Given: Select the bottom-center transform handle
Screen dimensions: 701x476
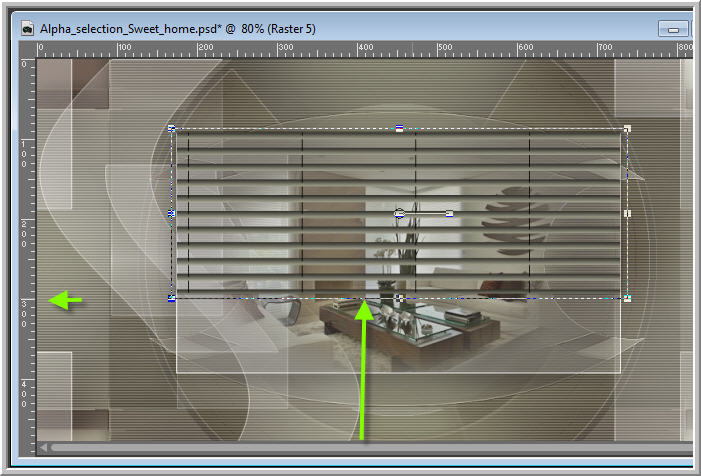Looking at the screenshot, I should [x=399, y=298].
